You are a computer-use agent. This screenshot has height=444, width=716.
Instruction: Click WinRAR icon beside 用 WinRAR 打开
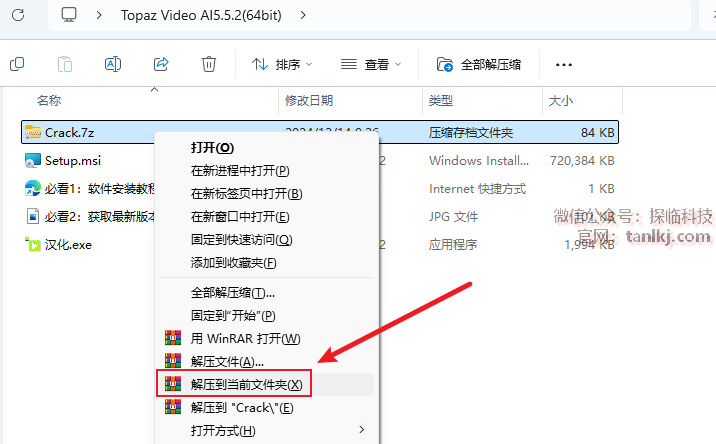click(x=173, y=338)
